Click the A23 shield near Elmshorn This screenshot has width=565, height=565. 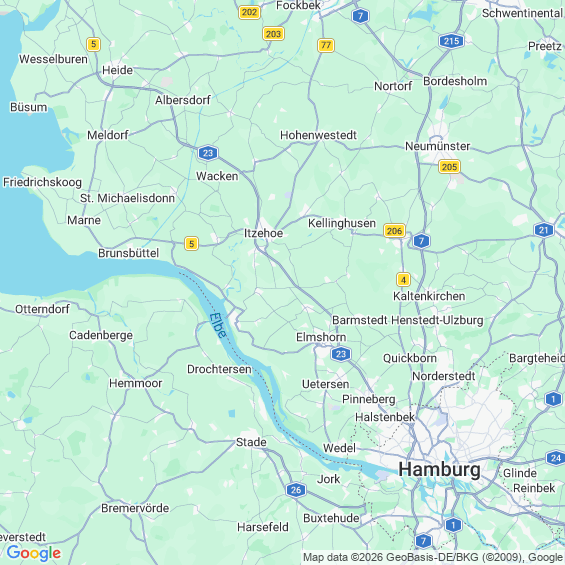(341, 354)
